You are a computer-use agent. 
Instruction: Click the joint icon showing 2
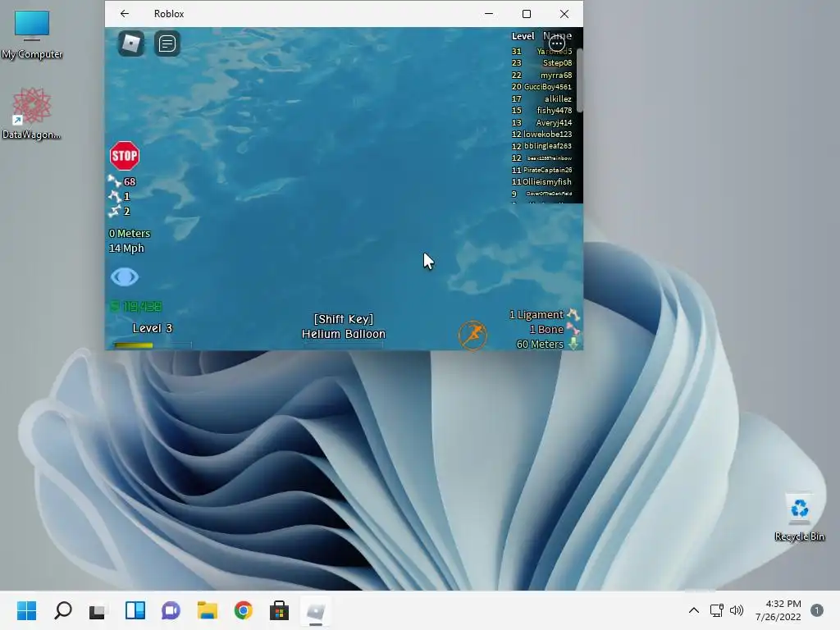click(115, 211)
